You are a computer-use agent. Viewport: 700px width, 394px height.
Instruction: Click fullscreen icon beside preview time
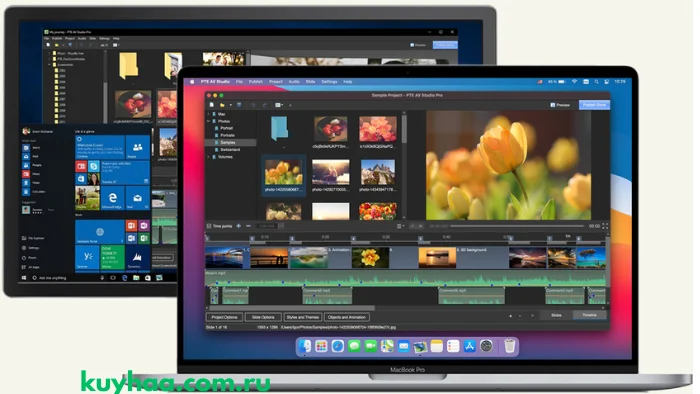click(605, 226)
